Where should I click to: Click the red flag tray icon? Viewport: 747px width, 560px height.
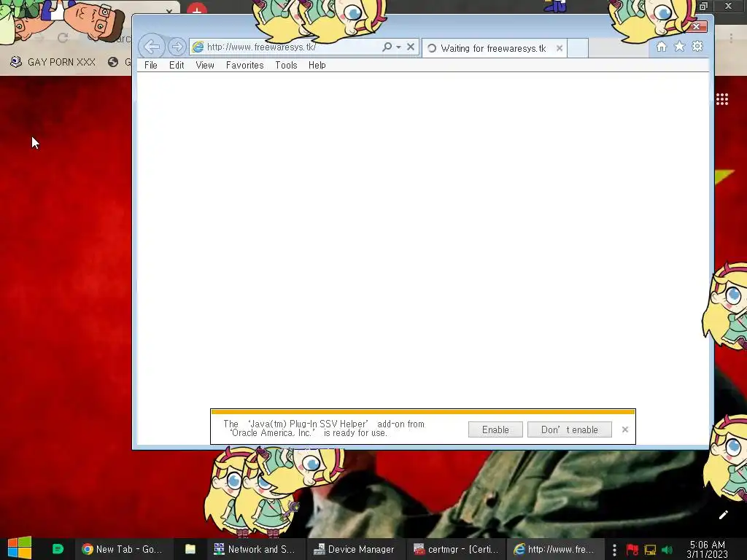632,550
